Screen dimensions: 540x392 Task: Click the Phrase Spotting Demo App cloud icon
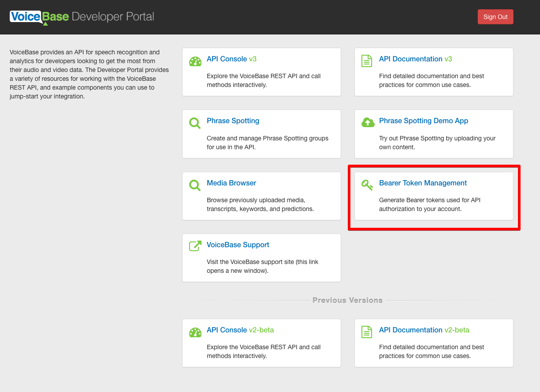tap(368, 122)
